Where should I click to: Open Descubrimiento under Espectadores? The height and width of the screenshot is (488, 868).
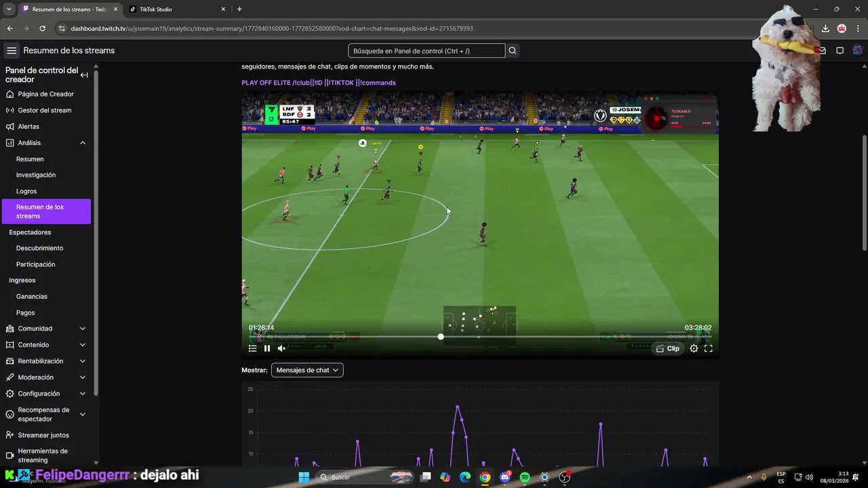[x=39, y=248]
